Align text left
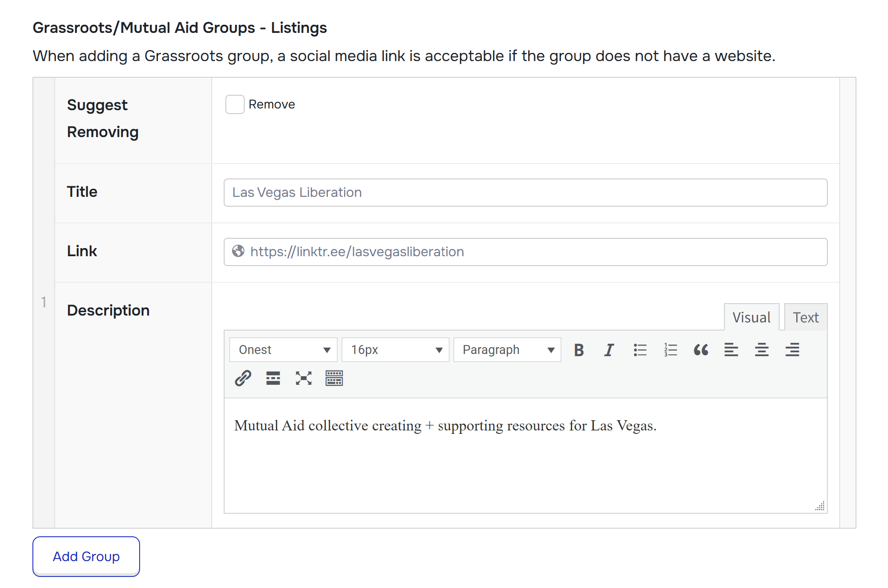This screenshot has width=888, height=588. pos(731,350)
